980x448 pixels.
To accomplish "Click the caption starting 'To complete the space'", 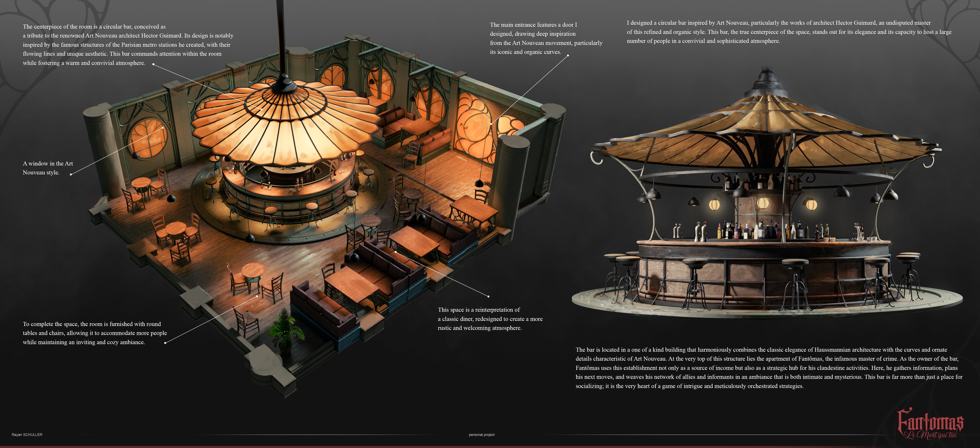I will [x=95, y=333].
